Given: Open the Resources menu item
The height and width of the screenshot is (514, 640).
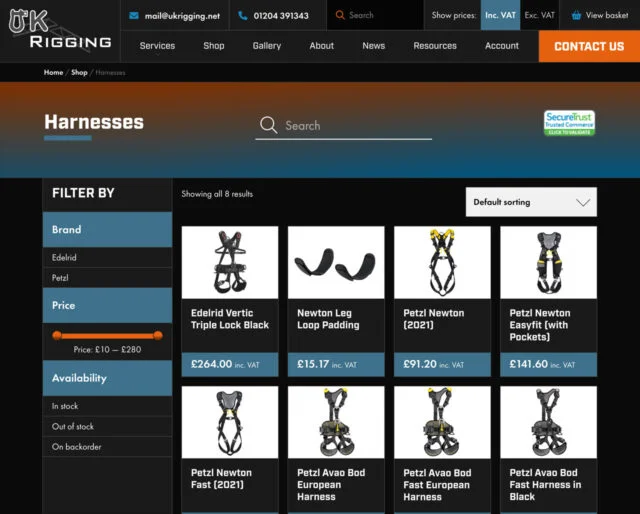Looking at the screenshot, I should pos(435,46).
